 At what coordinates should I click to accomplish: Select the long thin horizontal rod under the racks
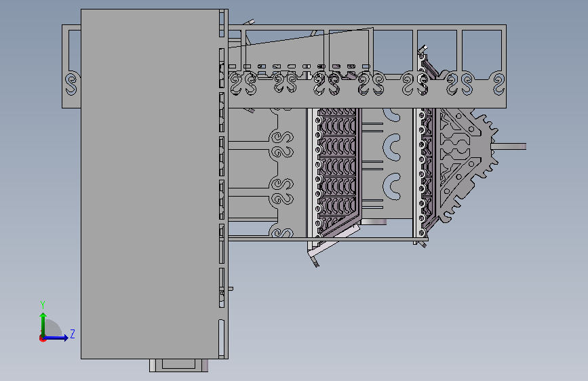coord(328,239)
